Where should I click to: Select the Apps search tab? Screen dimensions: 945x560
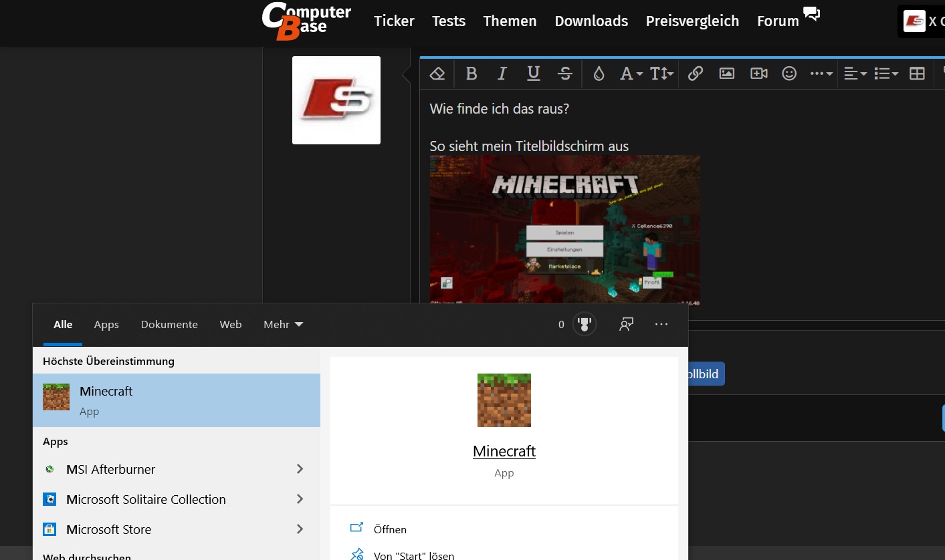pos(106,324)
